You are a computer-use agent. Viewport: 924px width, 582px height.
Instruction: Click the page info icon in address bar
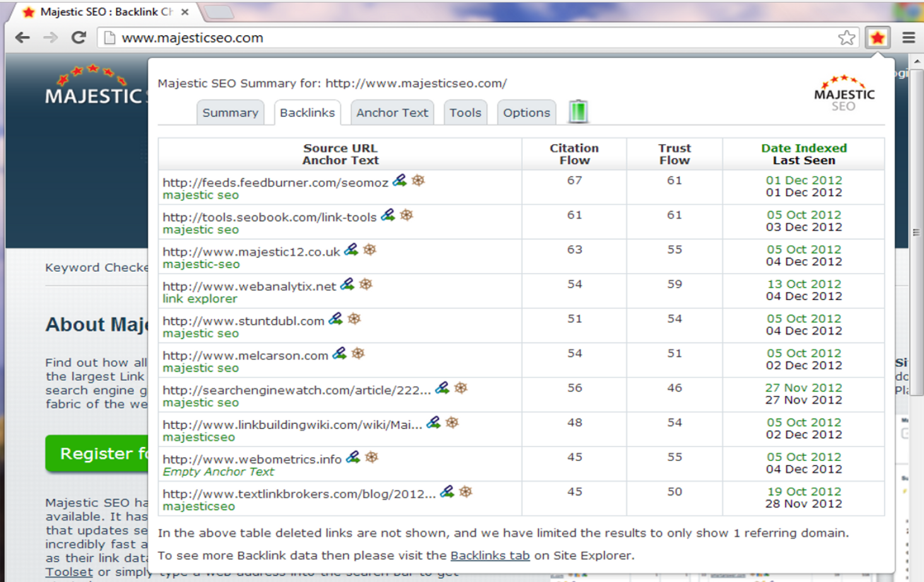coord(109,38)
